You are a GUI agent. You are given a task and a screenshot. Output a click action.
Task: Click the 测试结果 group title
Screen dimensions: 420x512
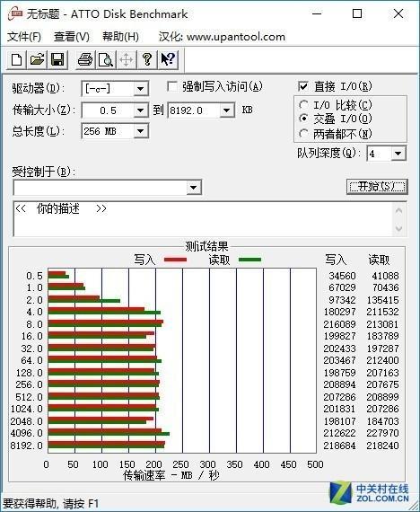pyautogui.click(x=206, y=246)
